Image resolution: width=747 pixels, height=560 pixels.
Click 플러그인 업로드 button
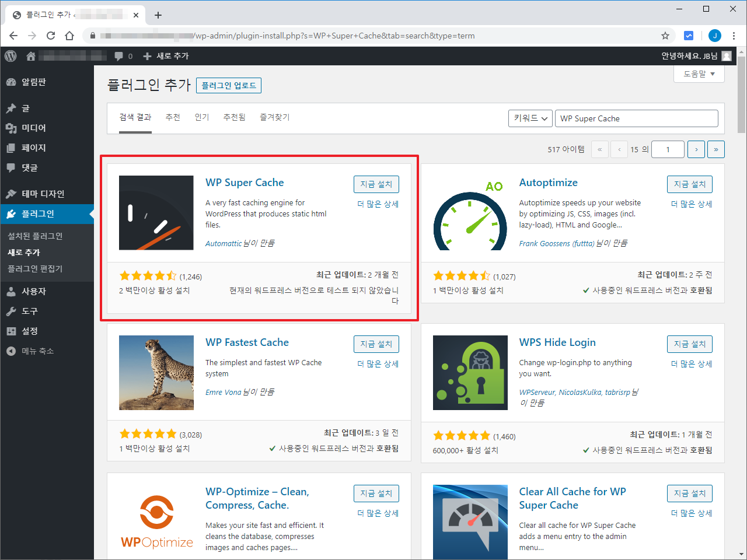tap(229, 86)
